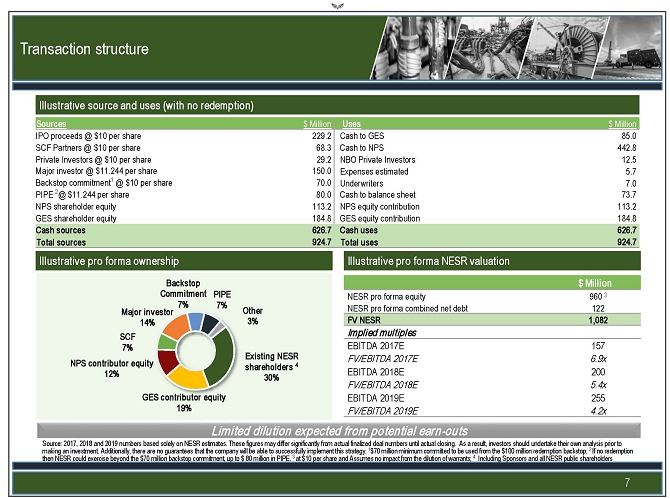Click the 'Illustrative pro forma NESR valuation' header
The image size is (670, 498).
coord(492,261)
